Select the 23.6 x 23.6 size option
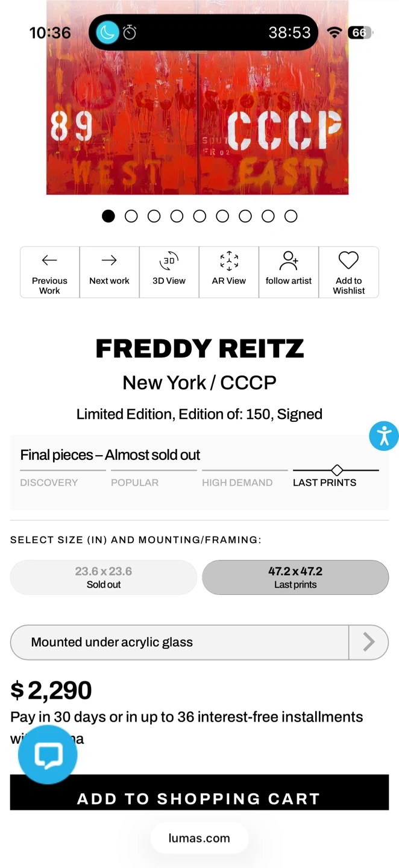399x868 pixels. click(104, 577)
